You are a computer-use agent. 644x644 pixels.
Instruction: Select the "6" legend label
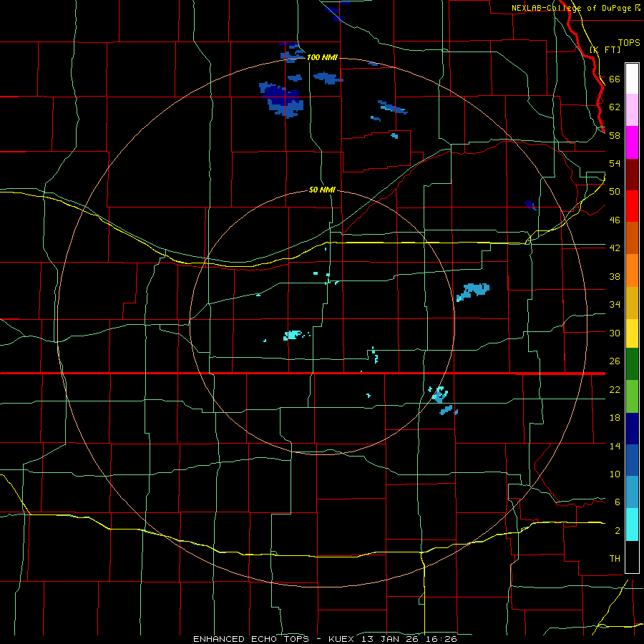point(618,502)
